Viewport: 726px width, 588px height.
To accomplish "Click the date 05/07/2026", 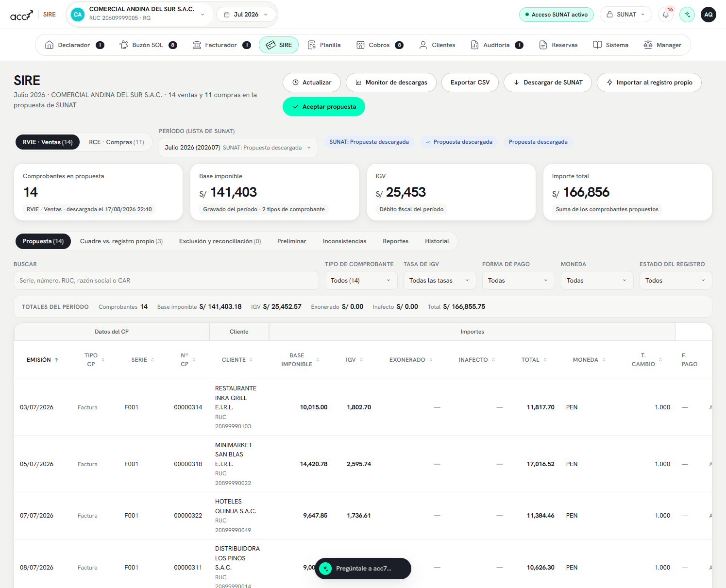I will 36,464.
